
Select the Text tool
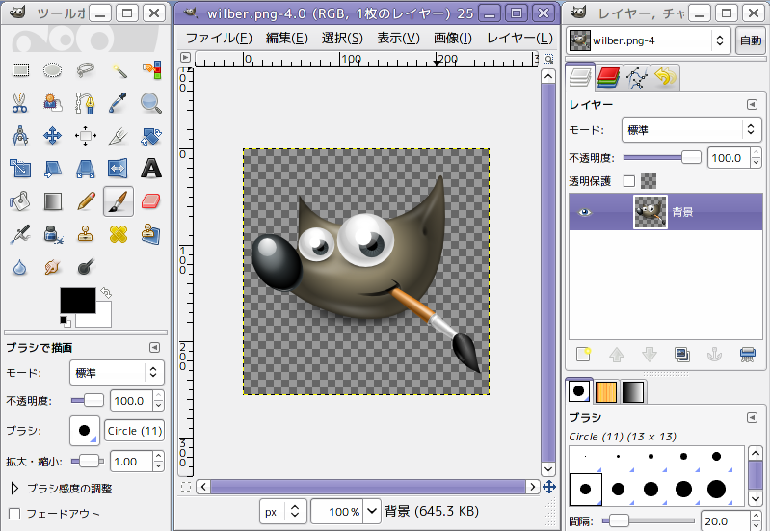[150, 169]
